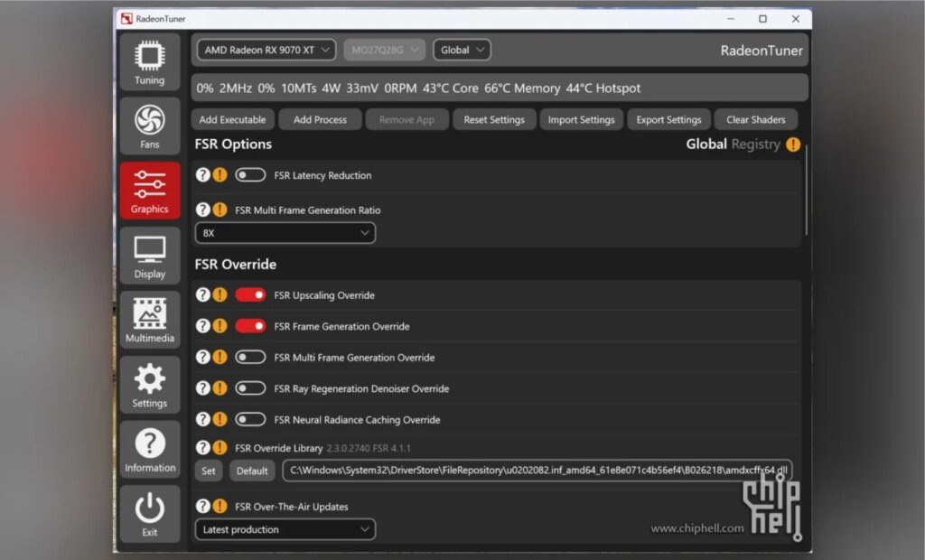
Task: Switch to the Registry settings tab
Action: point(756,144)
